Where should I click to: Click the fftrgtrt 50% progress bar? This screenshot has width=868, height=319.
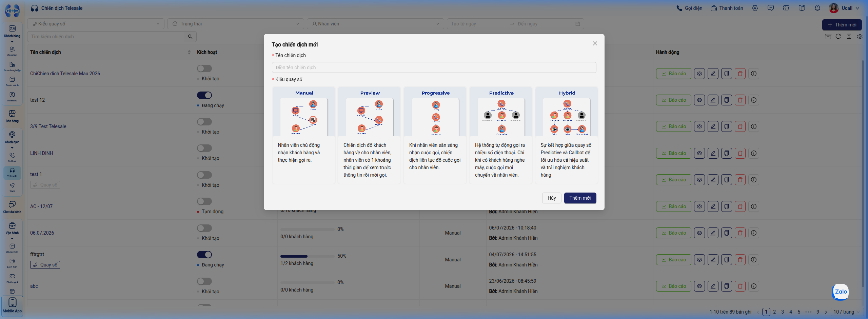point(308,256)
